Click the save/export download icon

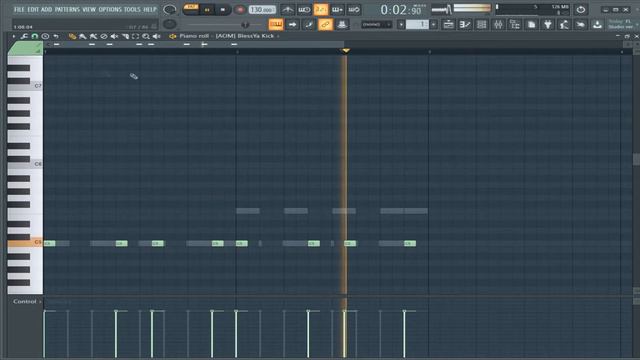[597, 24]
